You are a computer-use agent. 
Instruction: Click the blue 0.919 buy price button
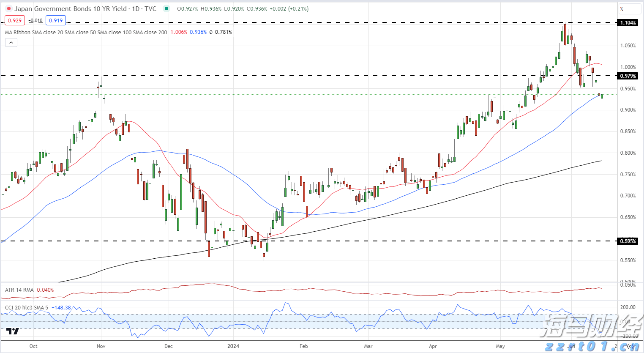tap(56, 20)
